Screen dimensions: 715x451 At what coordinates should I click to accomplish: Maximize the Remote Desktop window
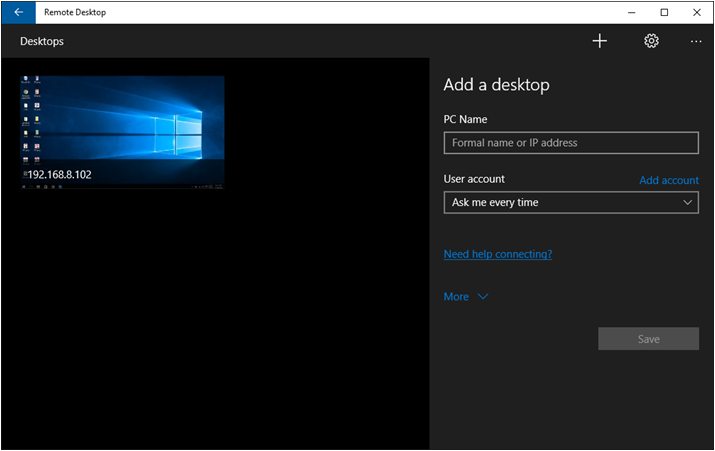tap(664, 12)
